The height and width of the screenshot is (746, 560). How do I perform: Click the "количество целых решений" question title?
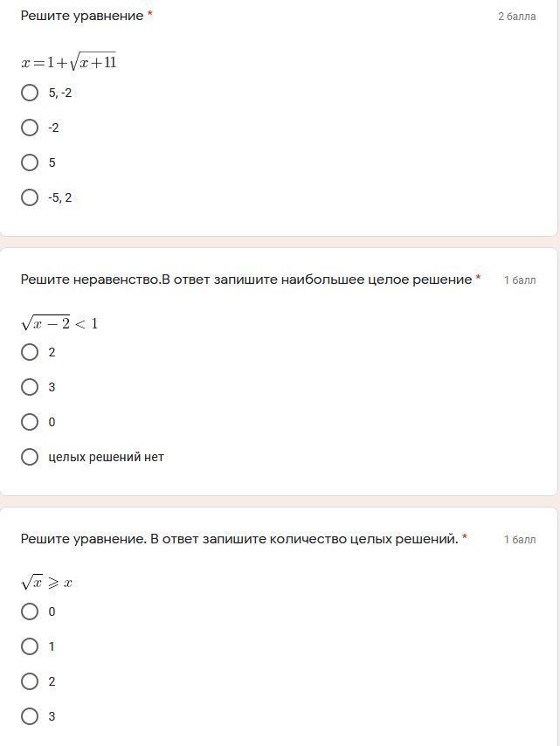239,539
